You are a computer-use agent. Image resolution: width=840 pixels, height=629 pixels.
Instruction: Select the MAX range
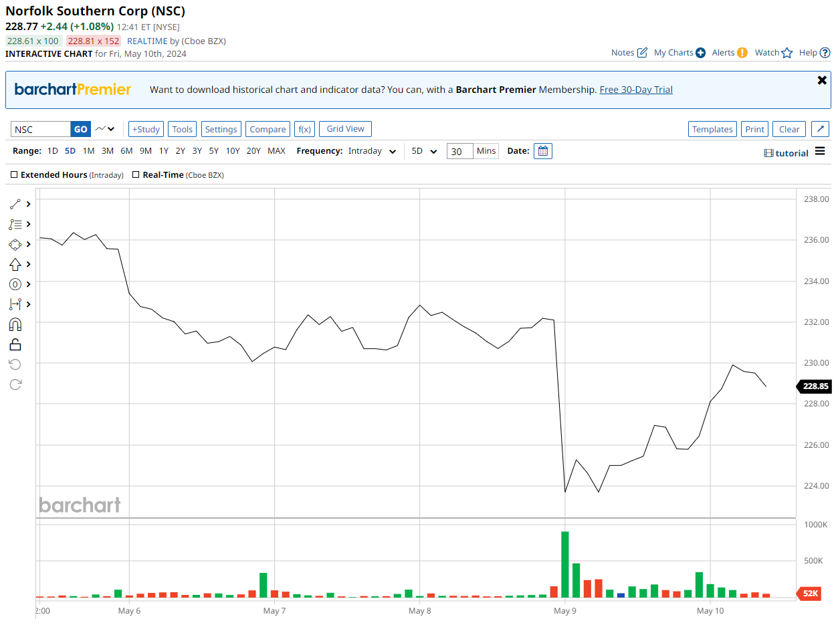coord(276,151)
